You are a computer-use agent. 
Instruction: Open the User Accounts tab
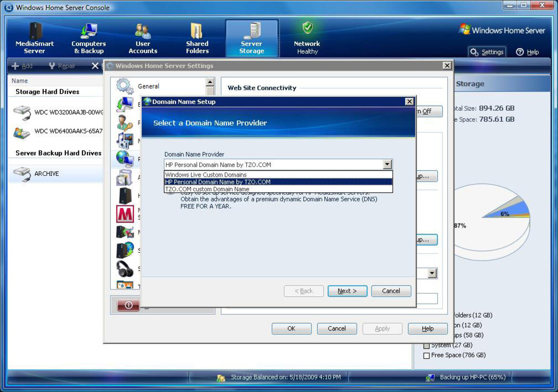coord(143,38)
